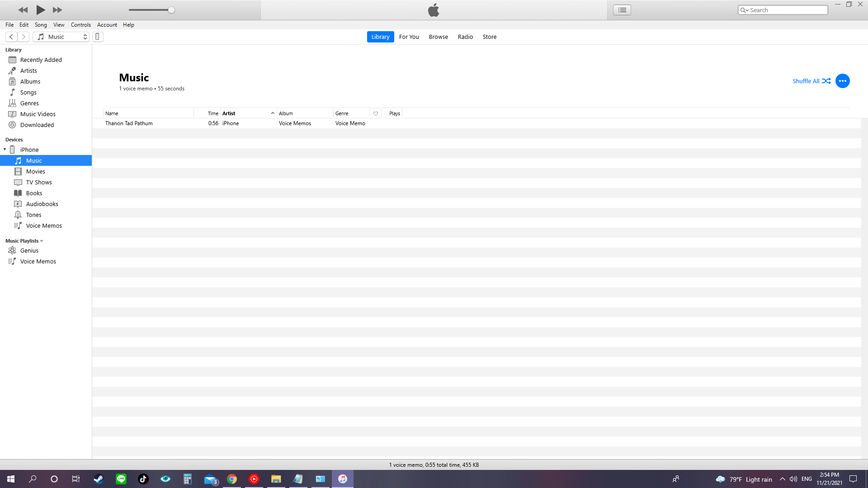Open the Up Next list button
868x488 pixels.
(x=622, y=10)
